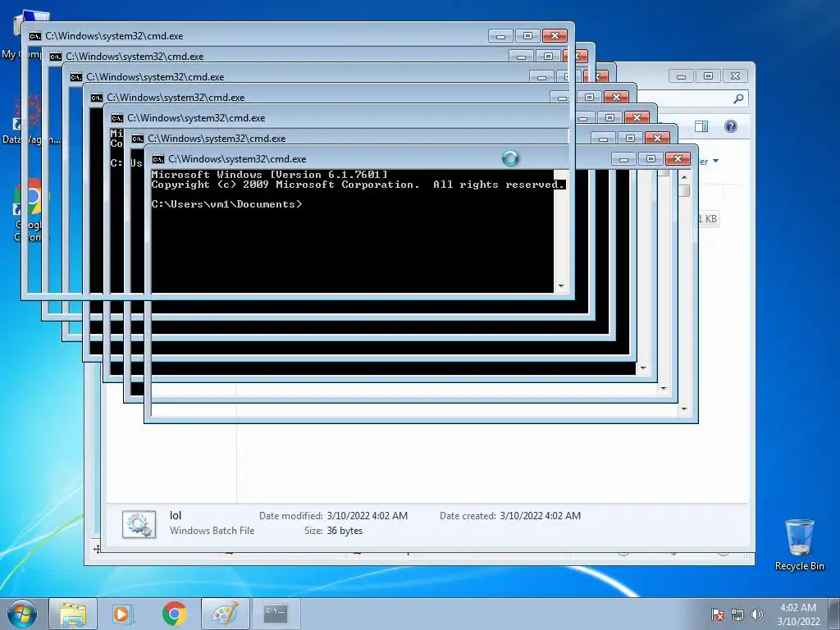Open the volume speaker icon in tray
Image resolution: width=840 pixels, height=630 pixels.
point(756,614)
